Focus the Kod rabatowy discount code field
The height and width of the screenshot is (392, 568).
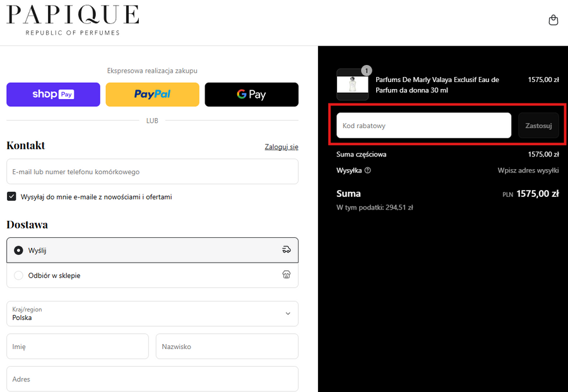tap(423, 126)
